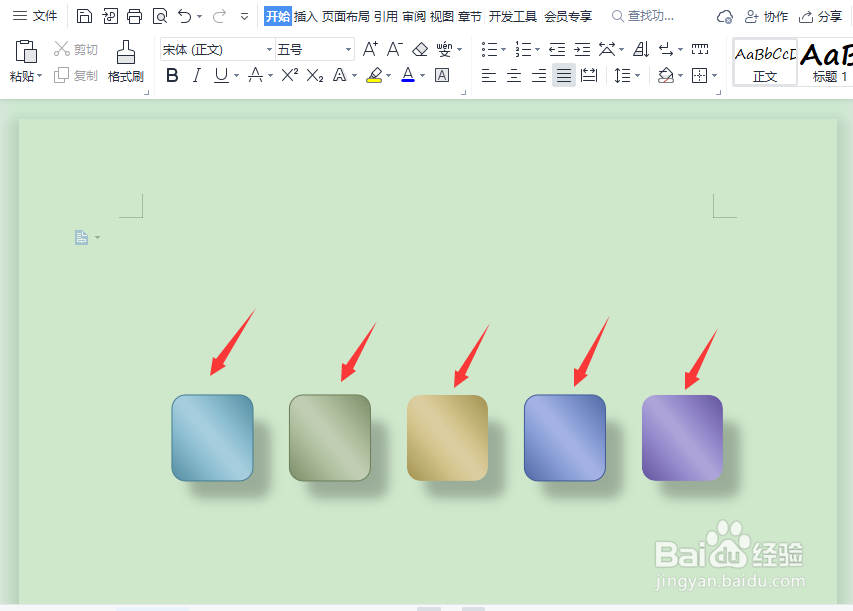853x611 pixels.
Task: Open Print Preview icon
Action: 160,16
